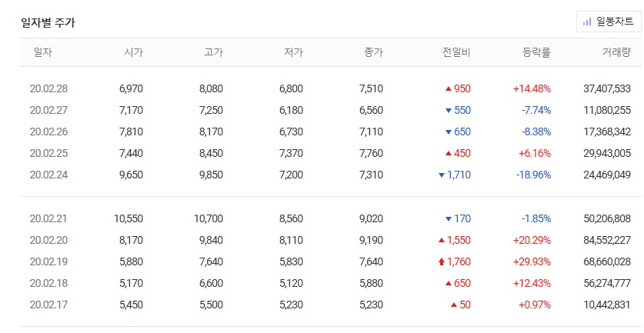
Task: Click volume 37,407,533
Action: pyautogui.click(x=607, y=88)
